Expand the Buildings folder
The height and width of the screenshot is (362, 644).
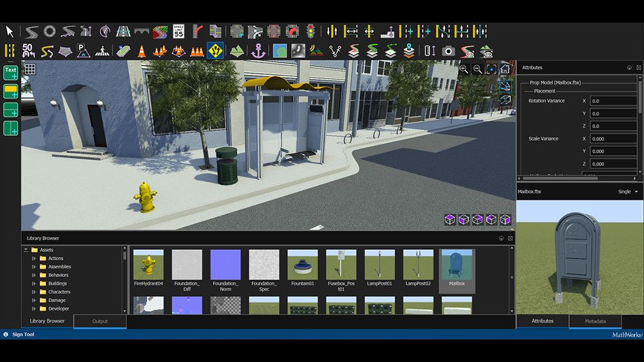[x=34, y=283]
